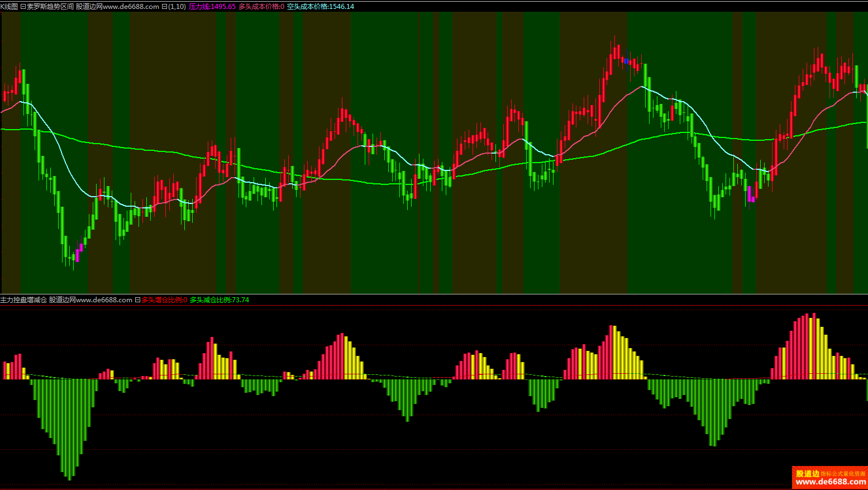Click the 多头成本价格:0 readout
The height and width of the screenshot is (490, 868).
pyautogui.click(x=261, y=7)
